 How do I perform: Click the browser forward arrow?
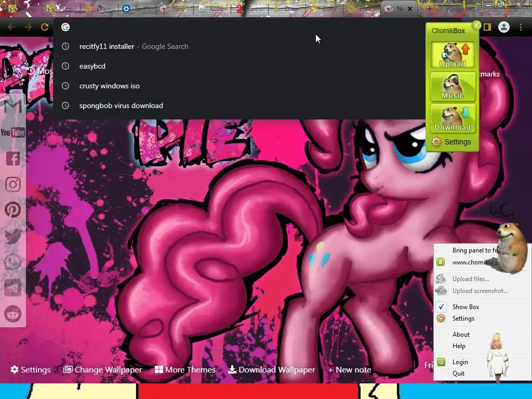coord(28,27)
